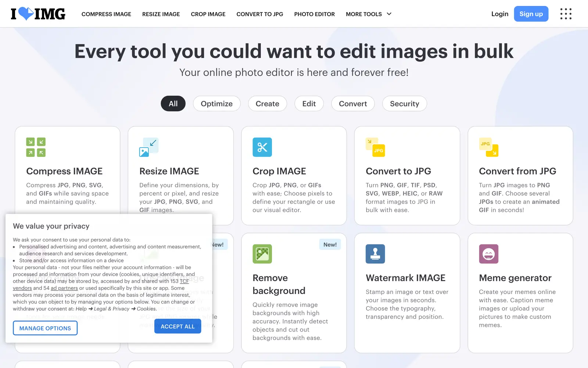Open CROP IMAGE in the top menu
This screenshot has width=588, height=368.
point(208,14)
